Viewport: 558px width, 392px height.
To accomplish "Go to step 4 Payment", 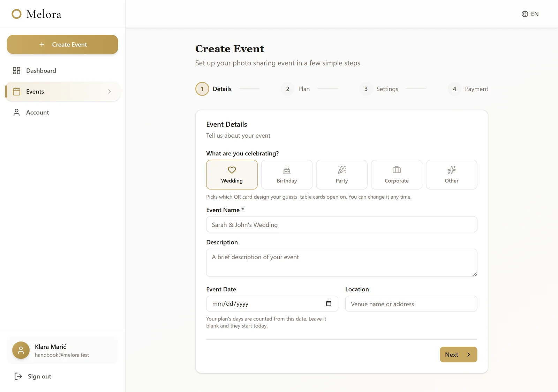I will (x=468, y=89).
